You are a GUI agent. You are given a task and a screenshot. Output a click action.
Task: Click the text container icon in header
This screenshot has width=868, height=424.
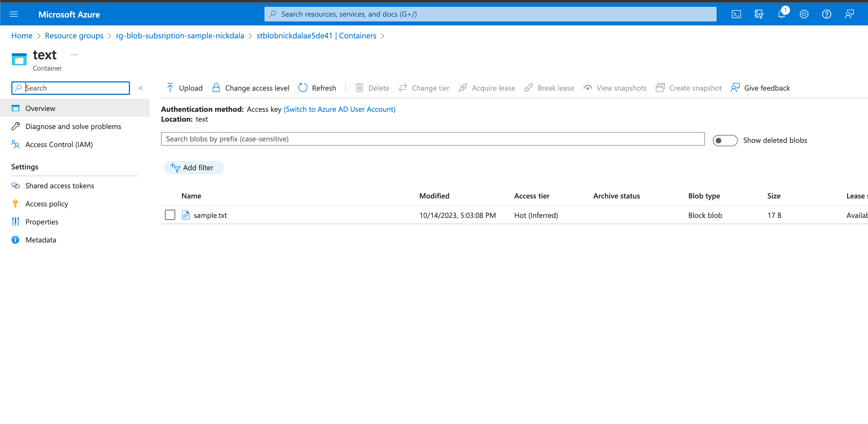pyautogui.click(x=19, y=59)
